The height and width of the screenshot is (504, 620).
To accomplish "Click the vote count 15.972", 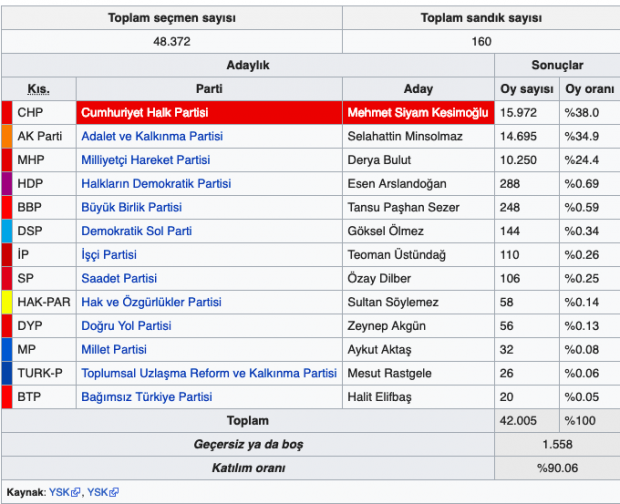I will [518, 113].
